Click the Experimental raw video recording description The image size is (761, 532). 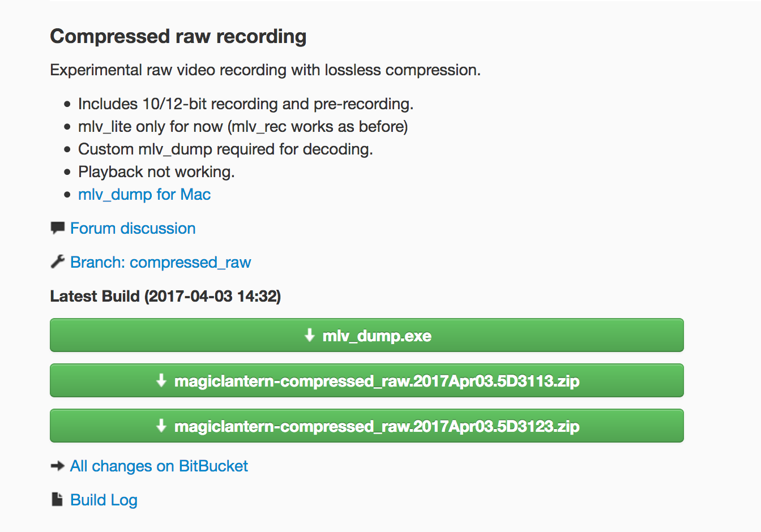[x=266, y=70]
